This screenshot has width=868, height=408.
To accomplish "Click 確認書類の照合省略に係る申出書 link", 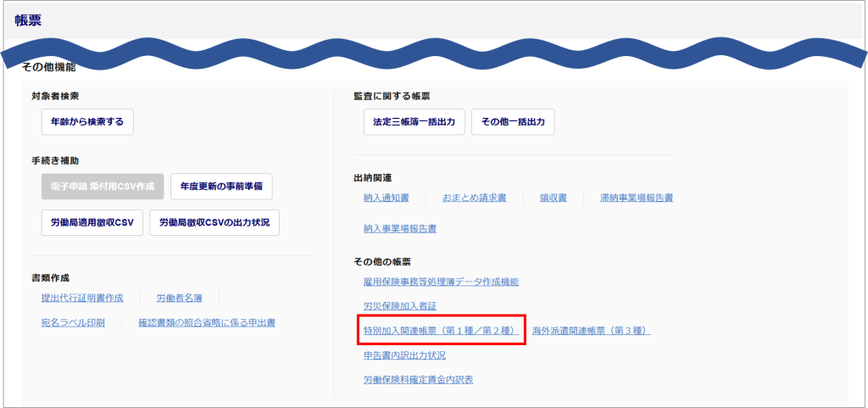I will click(206, 322).
